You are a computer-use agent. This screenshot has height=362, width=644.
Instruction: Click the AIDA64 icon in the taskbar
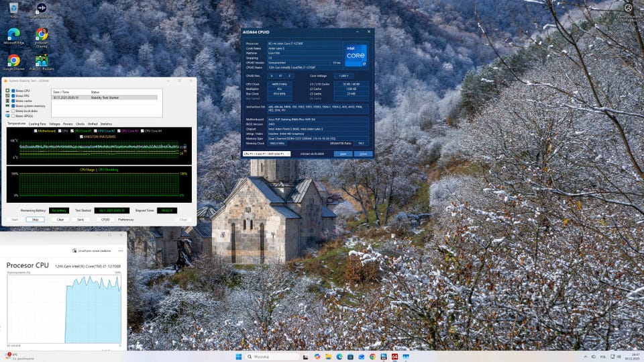coord(395,357)
